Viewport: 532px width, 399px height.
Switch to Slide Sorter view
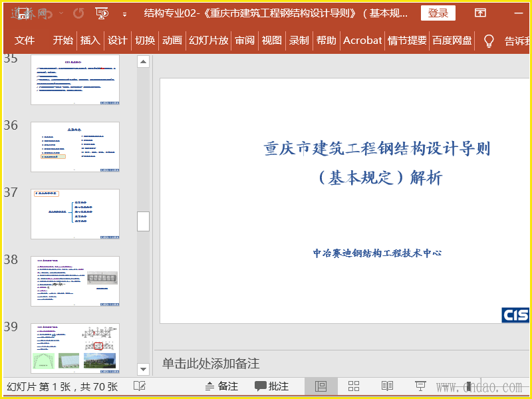tap(354, 386)
